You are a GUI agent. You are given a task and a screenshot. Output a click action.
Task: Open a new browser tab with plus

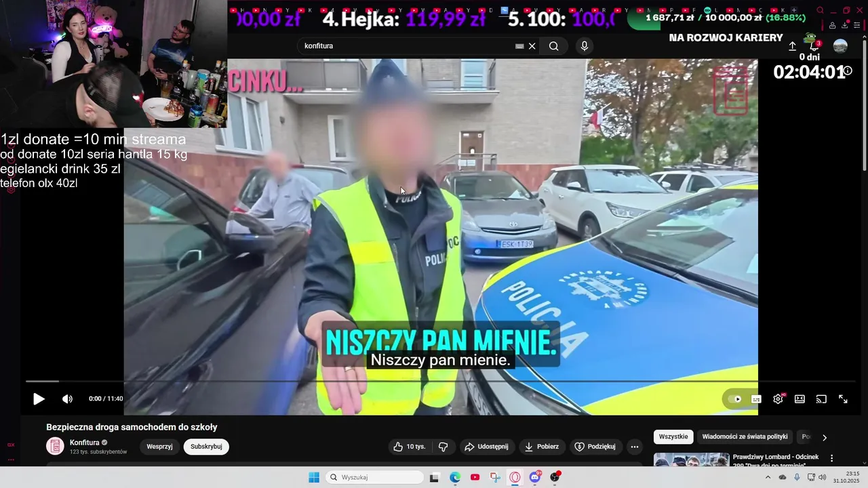[x=795, y=11]
